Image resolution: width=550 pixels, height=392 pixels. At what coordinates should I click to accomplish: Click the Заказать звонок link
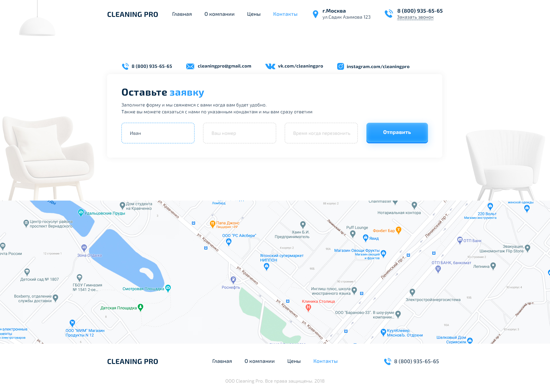(x=415, y=17)
